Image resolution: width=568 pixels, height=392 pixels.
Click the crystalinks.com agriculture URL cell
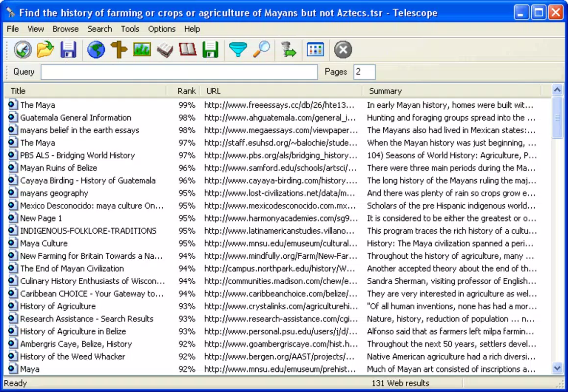pos(281,306)
